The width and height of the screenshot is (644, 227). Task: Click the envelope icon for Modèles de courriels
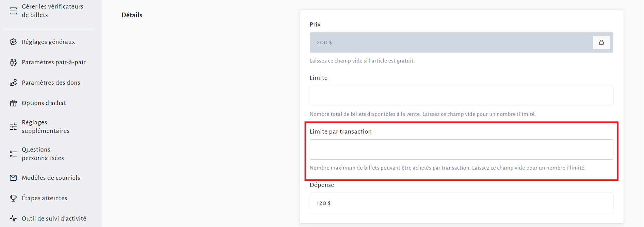13,178
